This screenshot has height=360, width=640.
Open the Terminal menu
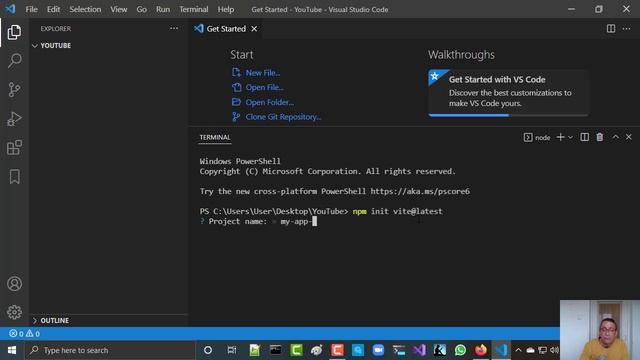193,9
